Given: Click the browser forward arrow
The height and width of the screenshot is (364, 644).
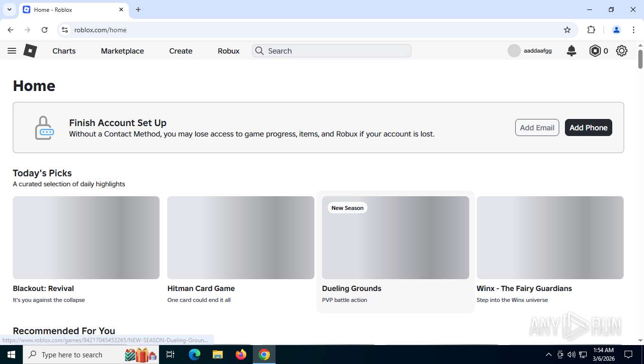Looking at the screenshot, I should click(27, 30).
